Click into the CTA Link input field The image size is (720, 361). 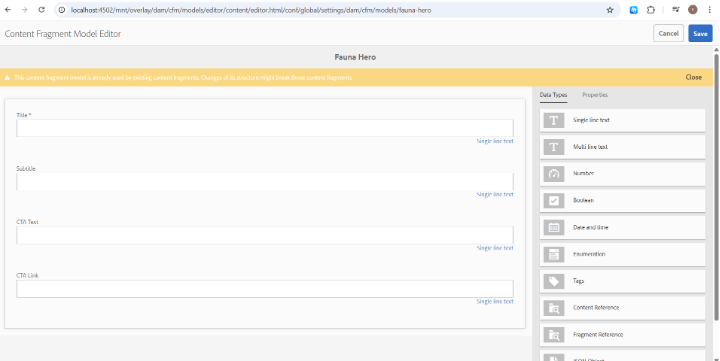[265, 289]
